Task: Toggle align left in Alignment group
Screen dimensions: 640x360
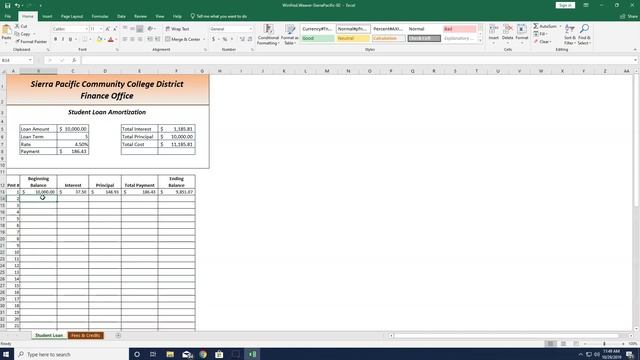Action: (125, 39)
